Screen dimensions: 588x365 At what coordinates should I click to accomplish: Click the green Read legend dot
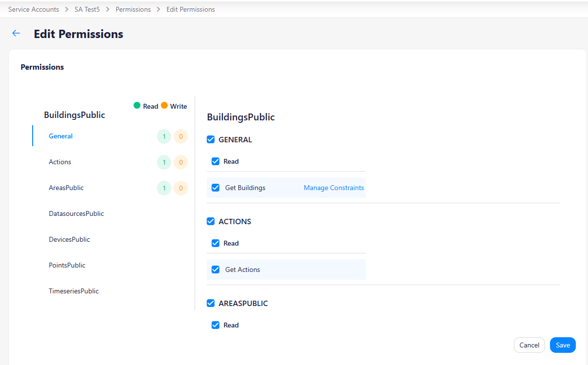click(137, 106)
